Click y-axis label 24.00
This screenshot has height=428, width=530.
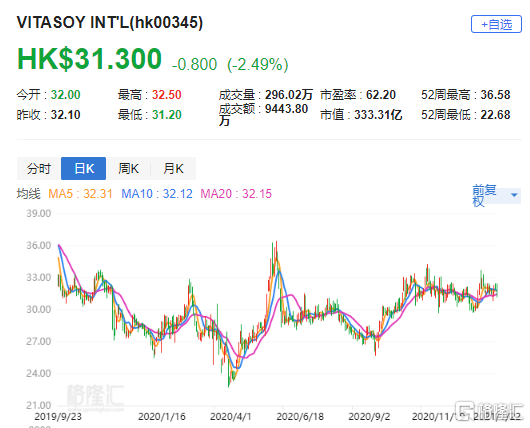tap(39, 374)
